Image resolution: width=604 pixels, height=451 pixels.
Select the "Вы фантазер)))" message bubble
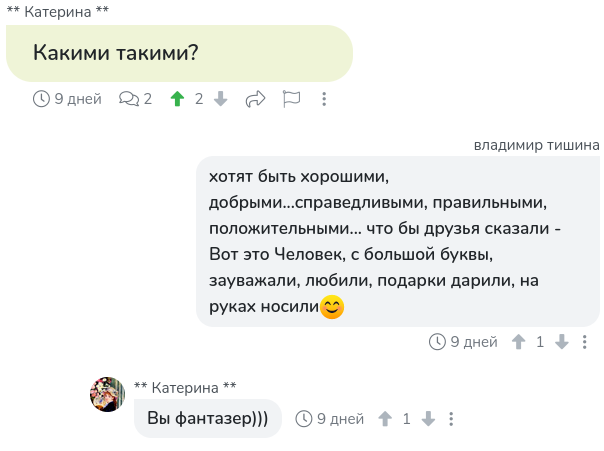[208, 418]
